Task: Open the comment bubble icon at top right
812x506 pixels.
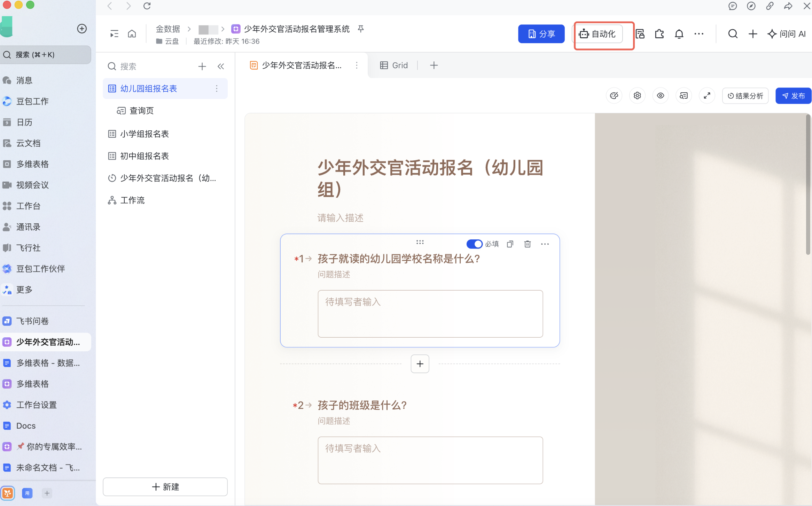Action: pyautogui.click(x=733, y=6)
